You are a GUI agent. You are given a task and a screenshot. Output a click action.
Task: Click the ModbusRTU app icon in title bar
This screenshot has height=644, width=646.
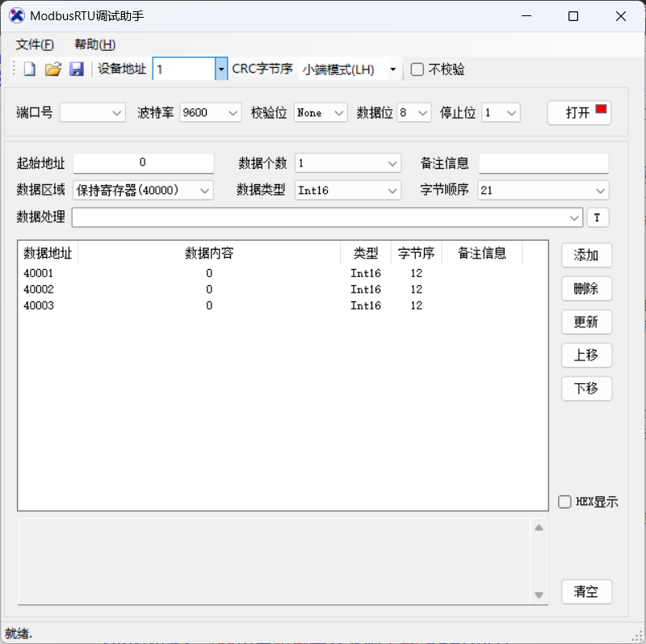(17, 15)
